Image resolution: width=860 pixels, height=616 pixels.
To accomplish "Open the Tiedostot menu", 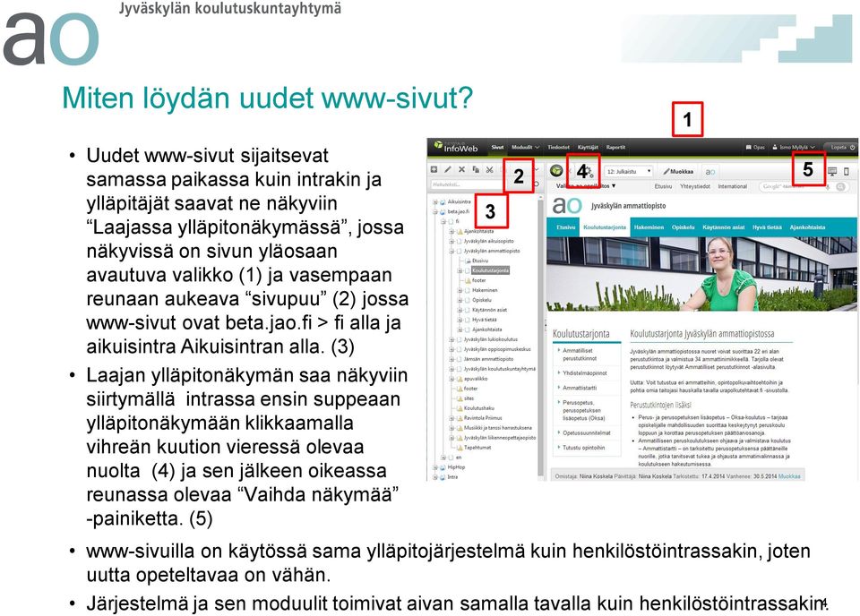I will coord(558,148).
